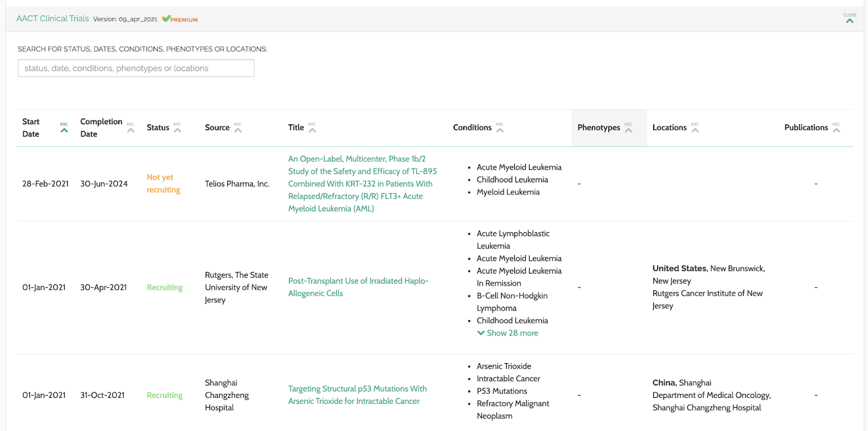Viewport: 868px width, 431px height.
Task: Click the Premium badge icon
Action: pos(167,19)
